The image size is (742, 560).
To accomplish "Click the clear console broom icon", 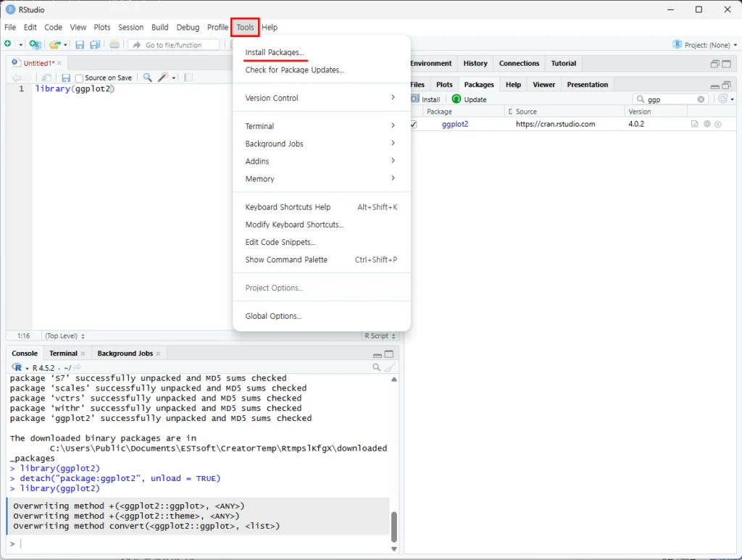I will click(390, 367).
